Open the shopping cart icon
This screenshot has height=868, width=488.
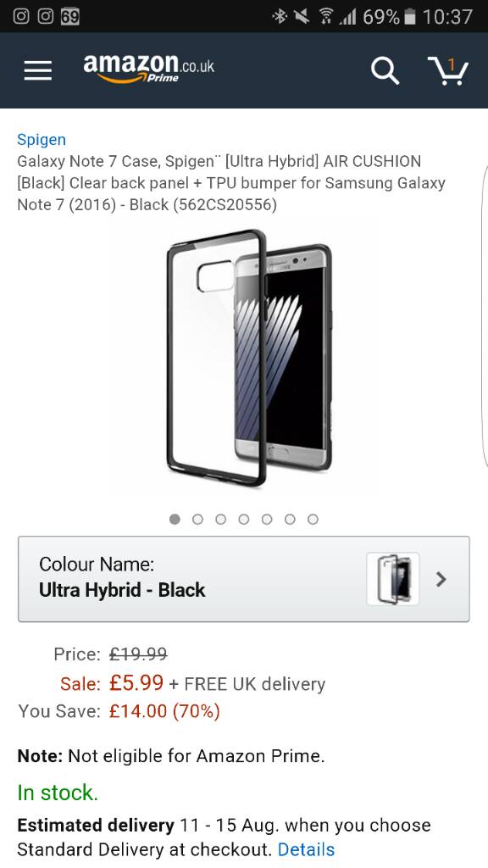pos(449,71)
